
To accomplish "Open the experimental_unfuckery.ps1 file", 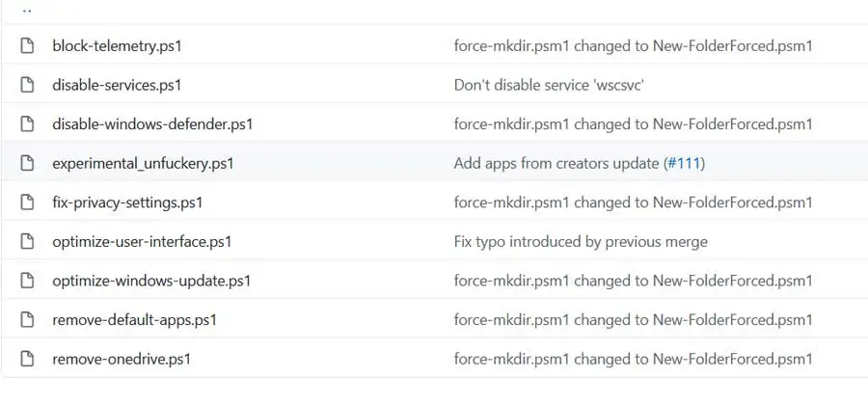I will click(143, 163).
